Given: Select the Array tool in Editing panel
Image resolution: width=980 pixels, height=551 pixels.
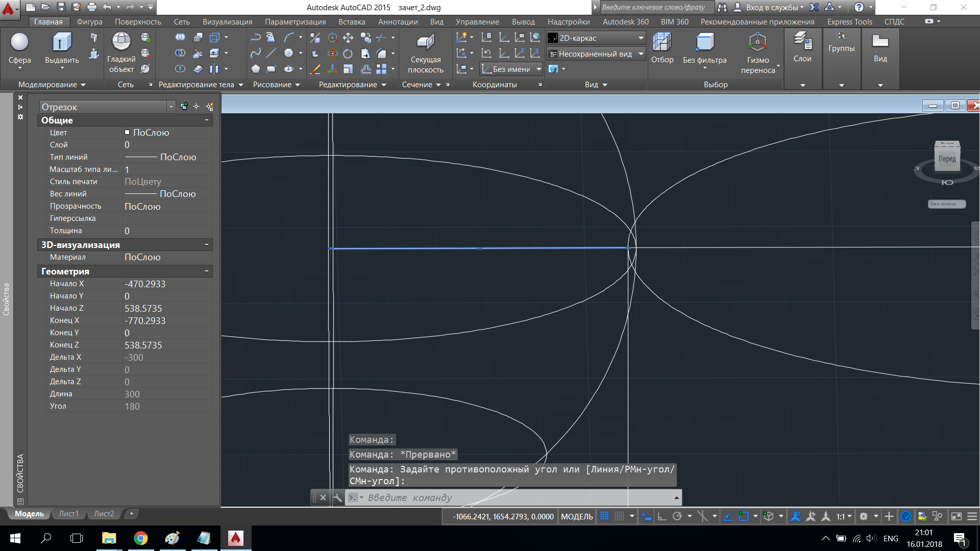Looking at the screenshot, I should (381, 68).
